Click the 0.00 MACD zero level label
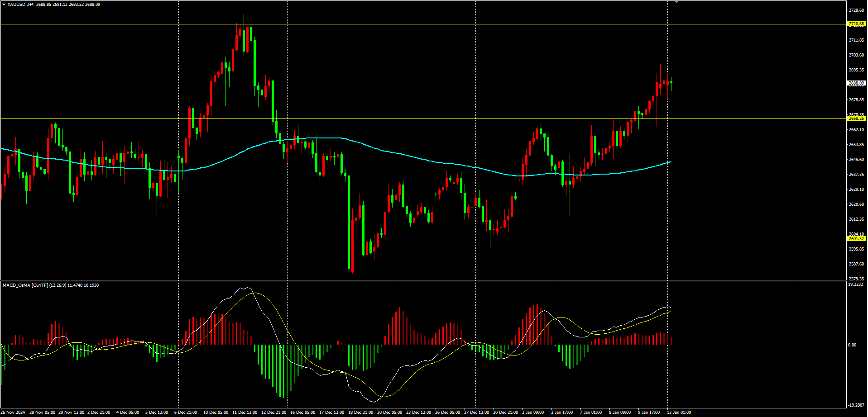This screenshot has height=417, width=868. pos(852,345)
